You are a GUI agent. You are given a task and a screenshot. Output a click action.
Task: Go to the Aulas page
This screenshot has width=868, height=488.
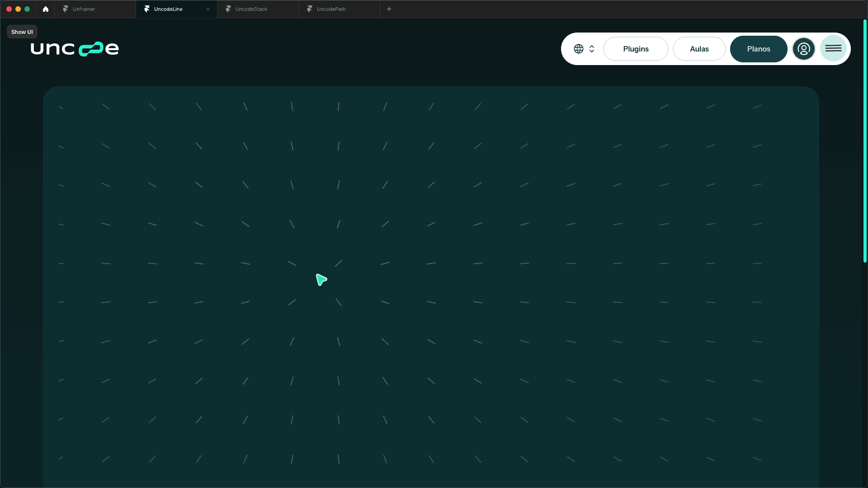699,49
